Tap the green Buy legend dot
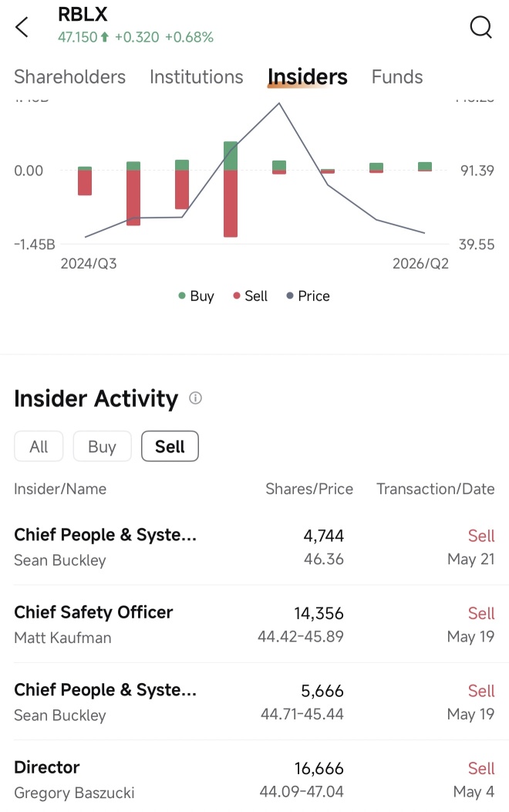 (x=181, y=296)
